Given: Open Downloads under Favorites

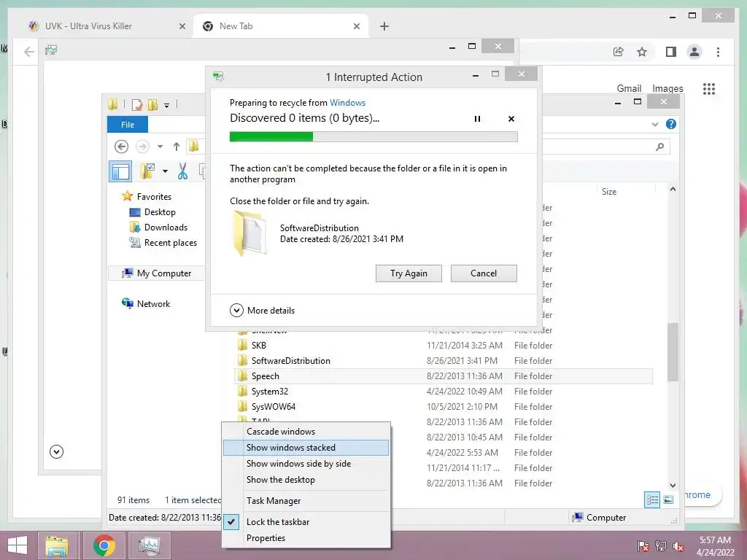Looking at the screenshot, I should point(158,227).
